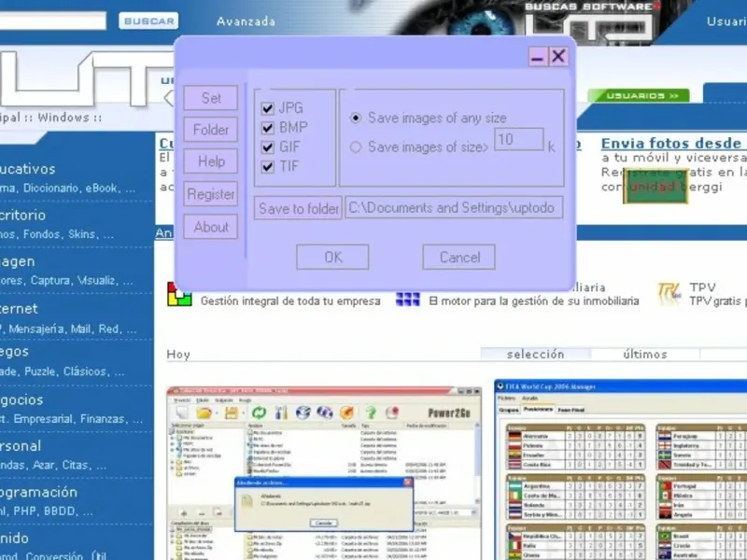Open the Finanzas category link

(x=103, y=419)
